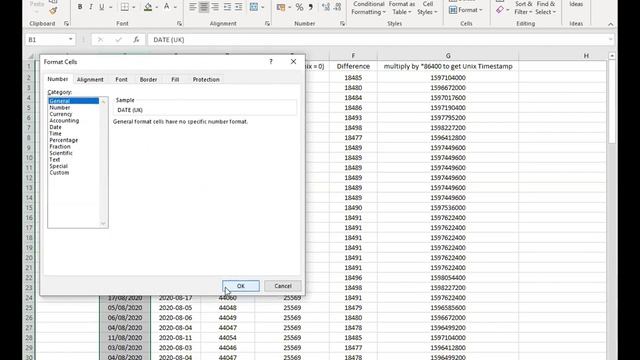Align text right

(215, 7)
